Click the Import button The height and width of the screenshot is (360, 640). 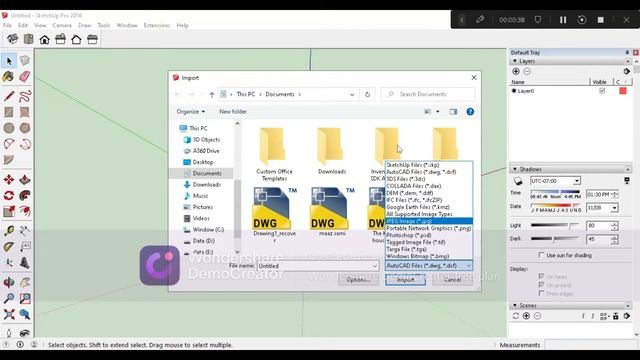point(405,280)
